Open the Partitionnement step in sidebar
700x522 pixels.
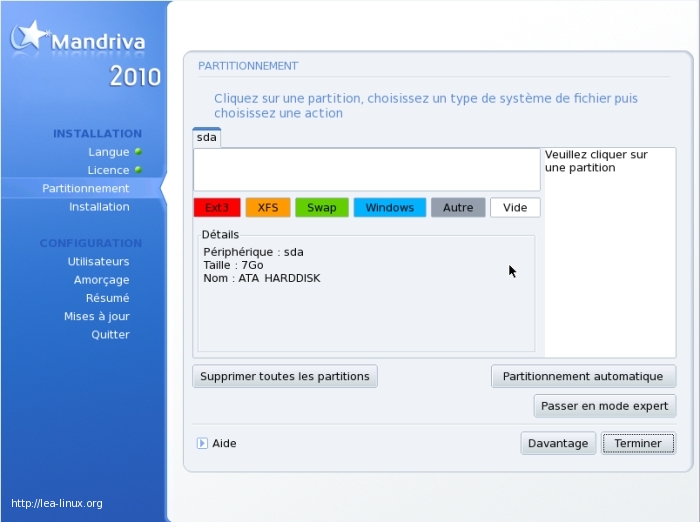tap(86, 188)
